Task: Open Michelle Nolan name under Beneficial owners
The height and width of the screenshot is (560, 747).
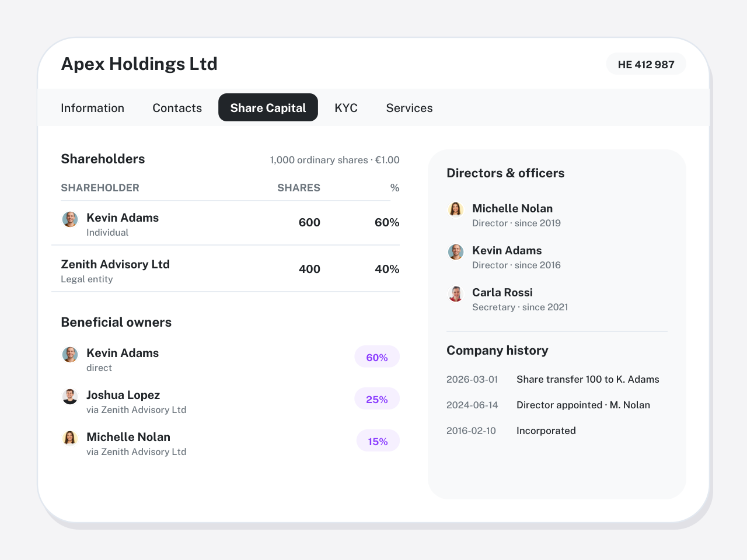Action: [128, 437]
